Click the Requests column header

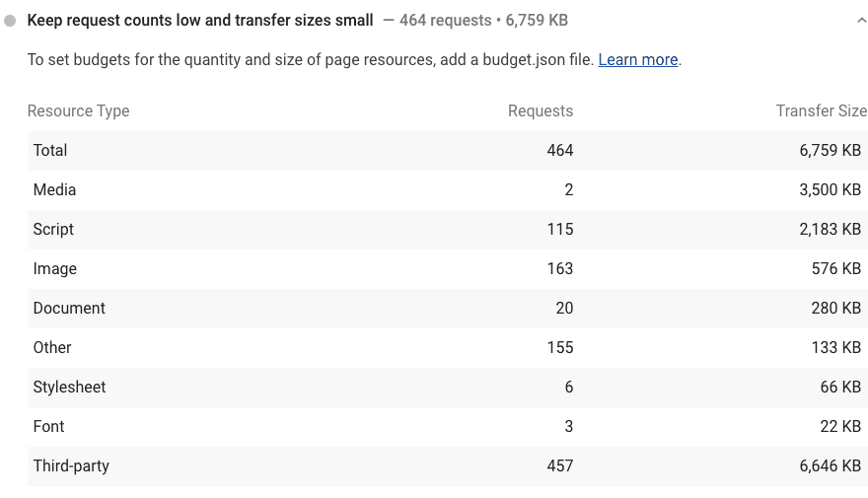coord(540,110)
